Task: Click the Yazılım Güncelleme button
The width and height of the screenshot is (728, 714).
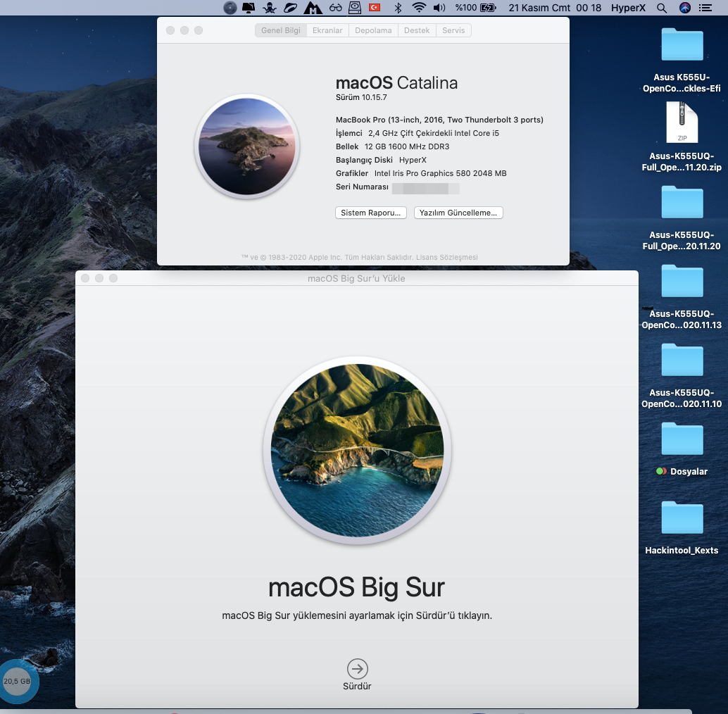Action: [x=458, y=213]
